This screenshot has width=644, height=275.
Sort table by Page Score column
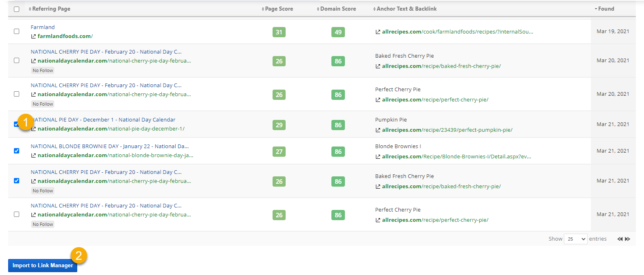[x=279, y=9]
